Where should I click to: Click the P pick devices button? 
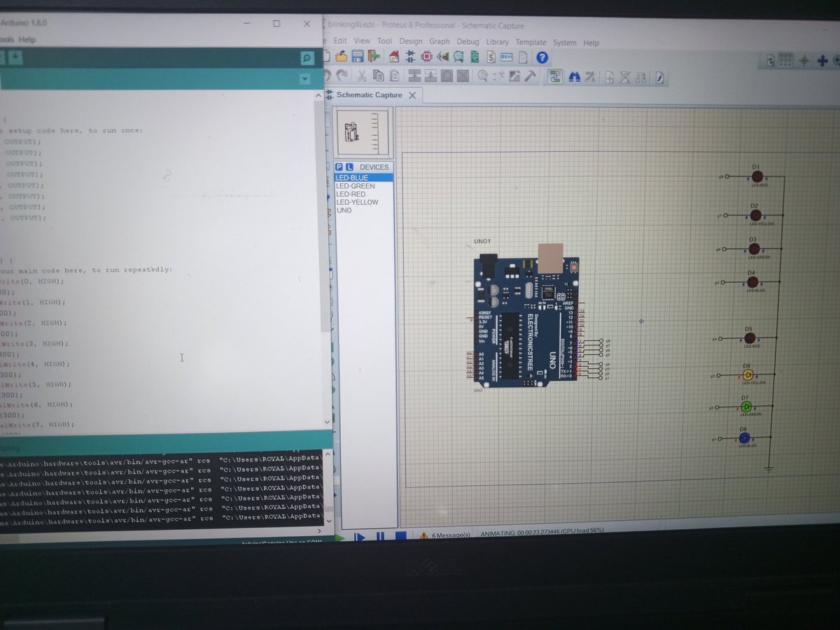(339, 167)
